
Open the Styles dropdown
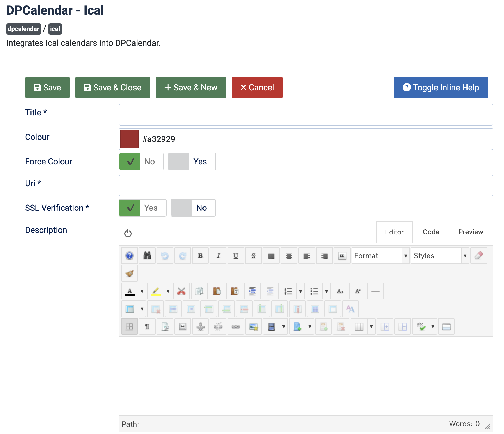(x=440, y=256)
